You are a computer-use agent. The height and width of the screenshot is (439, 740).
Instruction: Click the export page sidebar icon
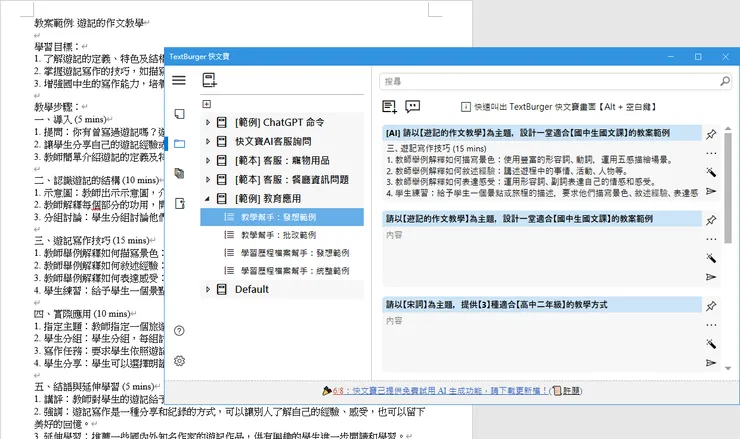pyautogui.click(x=179, y=203)
